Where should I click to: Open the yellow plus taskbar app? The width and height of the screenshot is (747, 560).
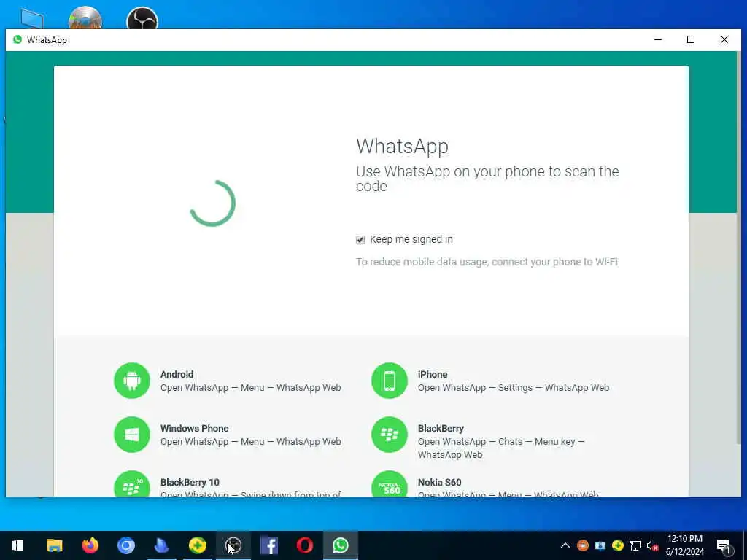(x=197, y=545)
